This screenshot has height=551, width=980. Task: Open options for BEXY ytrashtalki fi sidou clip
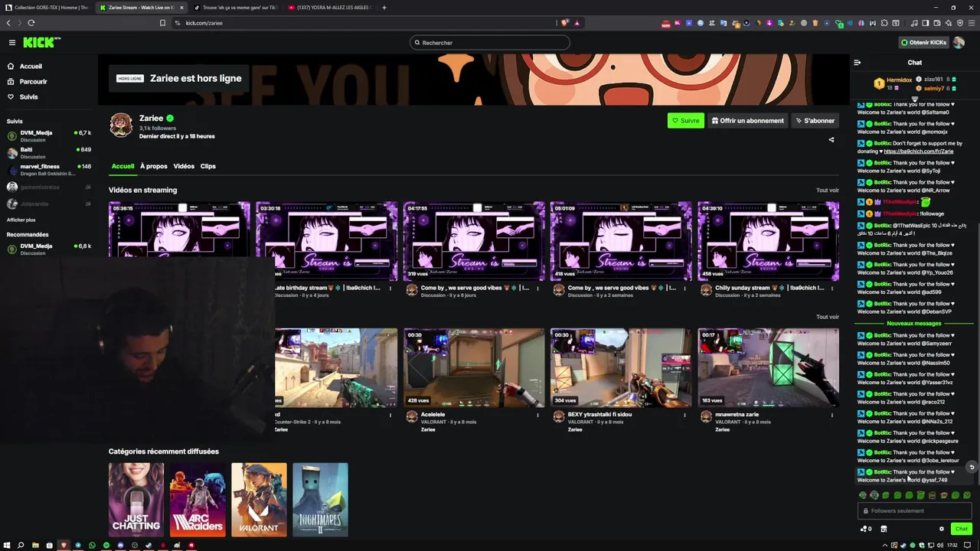point(685,415)
